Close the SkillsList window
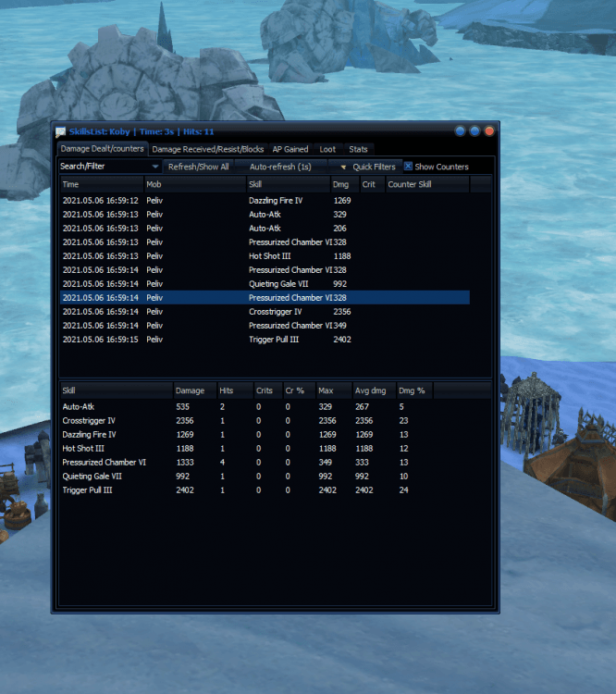616x694 pixels. click(x=489, y=131)
